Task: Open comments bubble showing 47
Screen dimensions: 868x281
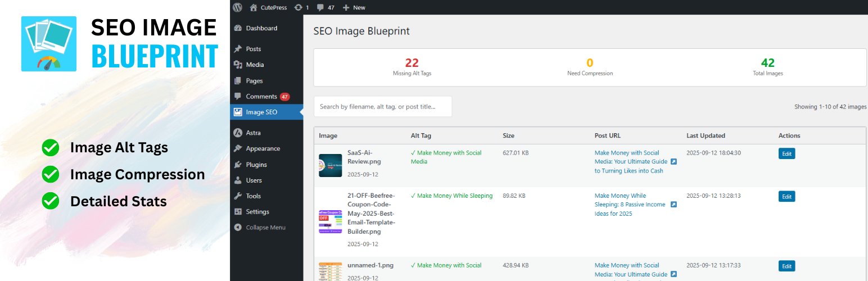Action: click(320, 7)
